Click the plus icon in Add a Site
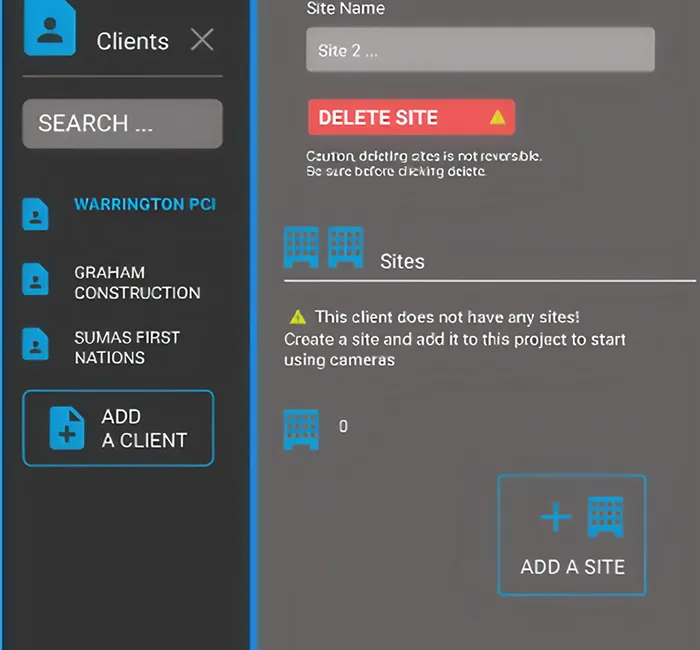 point(556,517)
